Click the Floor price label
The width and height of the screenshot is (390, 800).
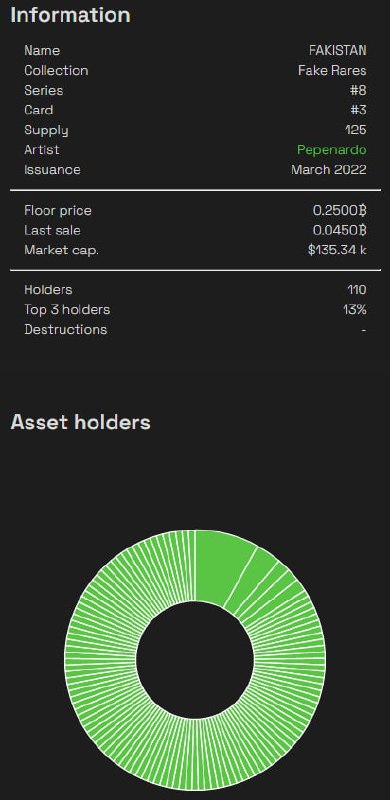[x=58, y=210]
